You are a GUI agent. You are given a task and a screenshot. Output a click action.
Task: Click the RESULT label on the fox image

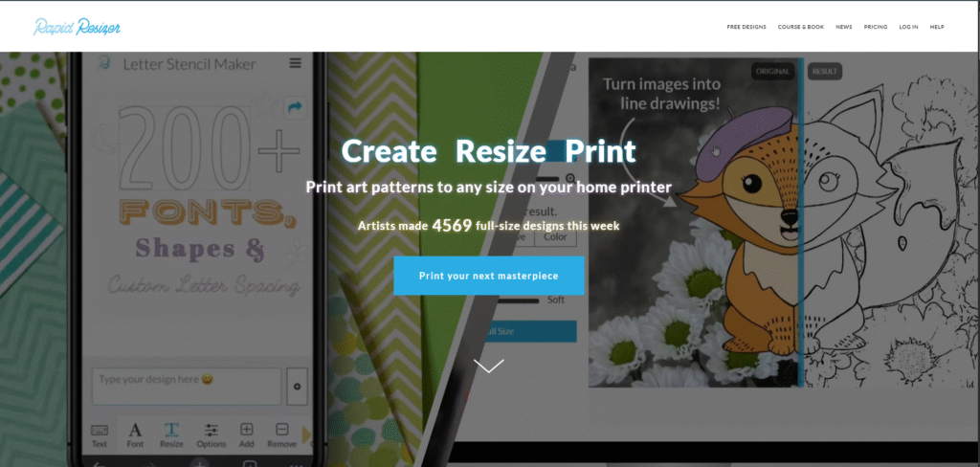pyautogui.click(x=824, y=71)
